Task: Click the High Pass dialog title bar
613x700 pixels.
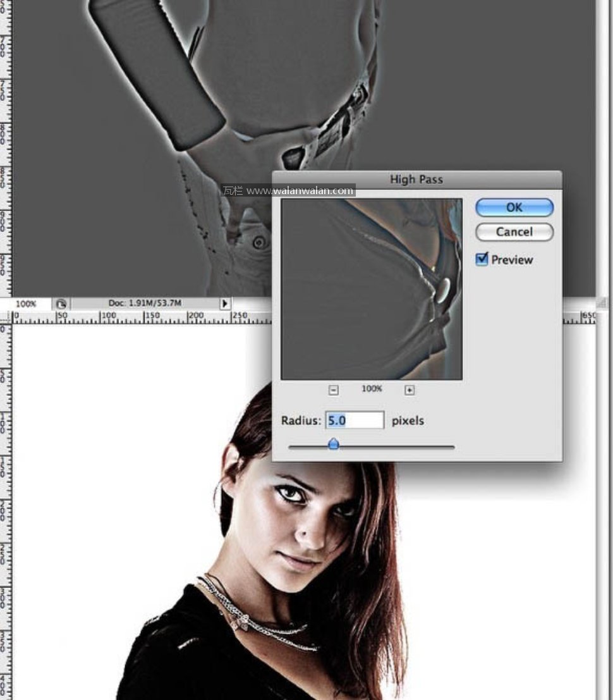Action: coord(416,180)
